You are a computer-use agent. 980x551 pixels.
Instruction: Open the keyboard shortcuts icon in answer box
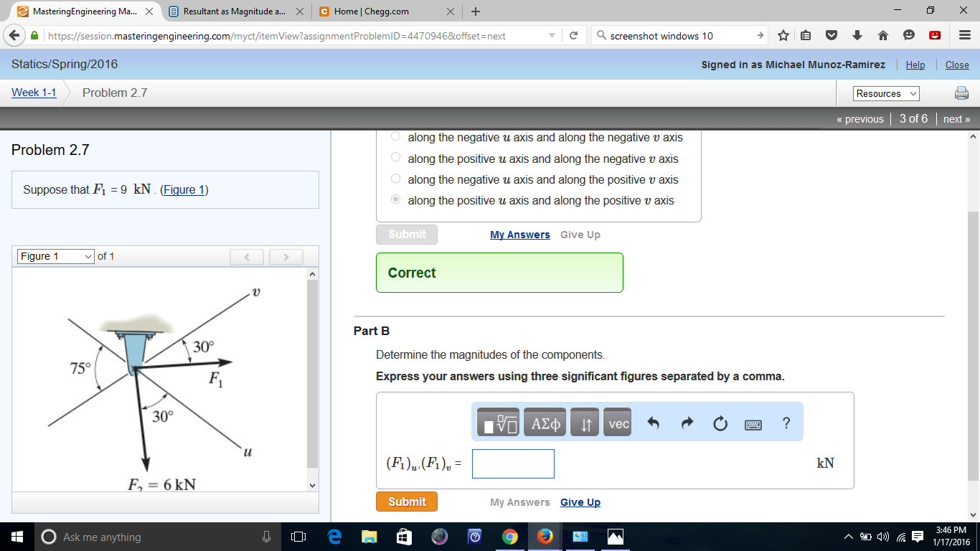pyautogui.click(x=753, y=423)
